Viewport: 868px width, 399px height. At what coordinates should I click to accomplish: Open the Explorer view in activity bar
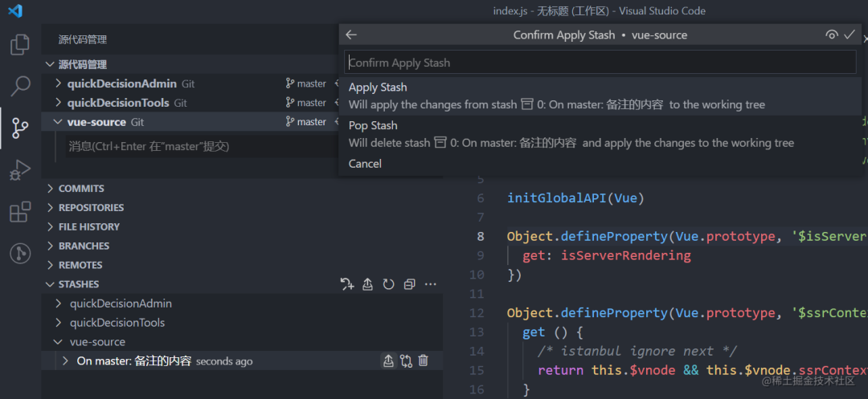(x=20, y=45)
